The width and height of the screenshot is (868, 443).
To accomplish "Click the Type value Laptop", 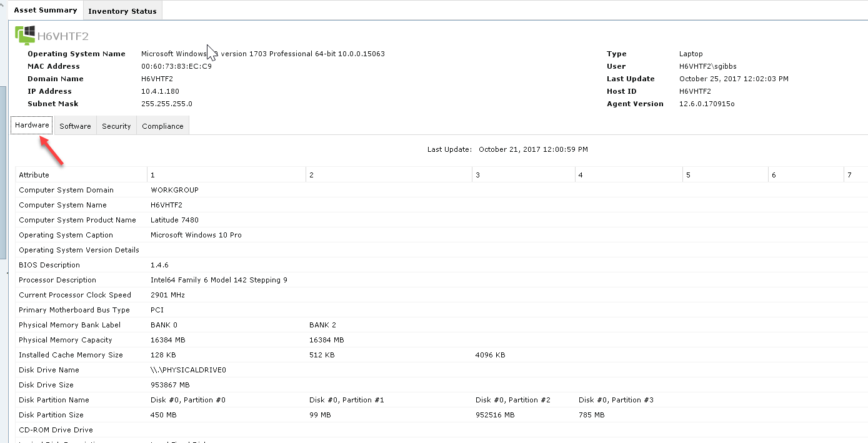I will coord(691,54).
